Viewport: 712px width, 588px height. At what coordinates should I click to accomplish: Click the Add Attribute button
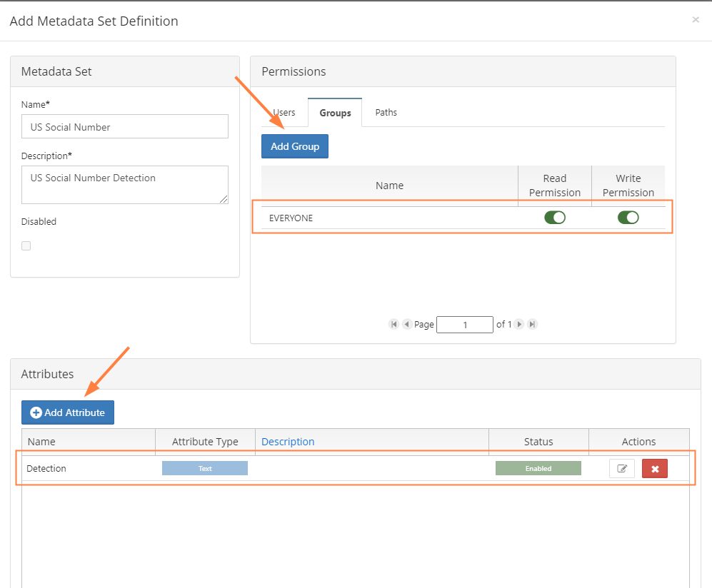coord(68,412)
